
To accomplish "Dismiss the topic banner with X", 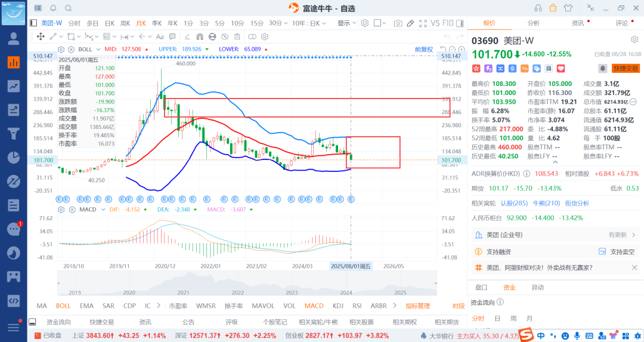I will click(x=634, y=267).
